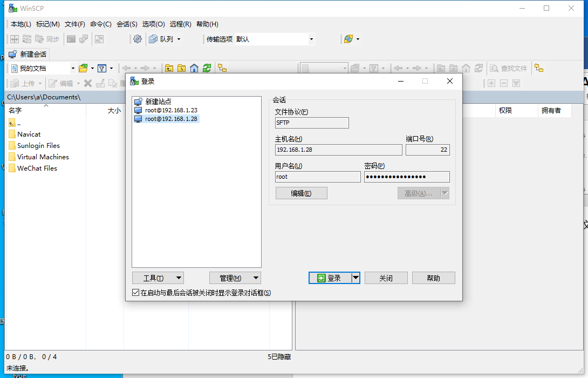
Task: Expand the login button dropdown arrow
Action: point(355,278)
